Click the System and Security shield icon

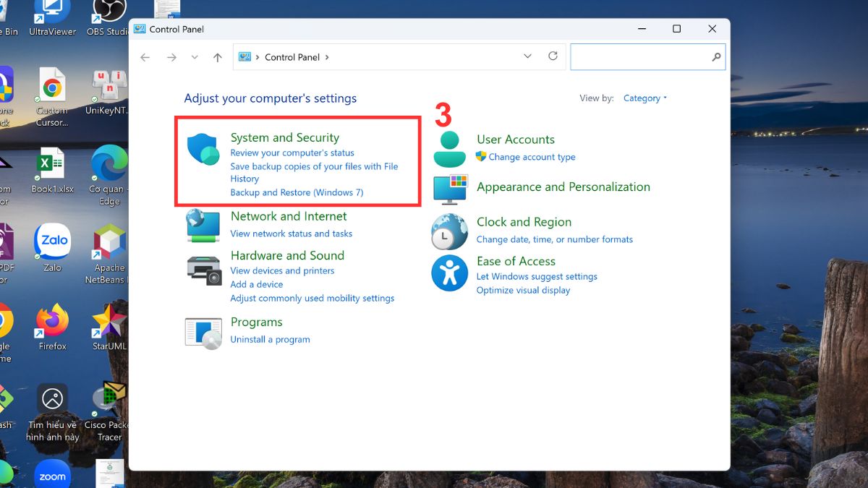click(x=203, y=149)
